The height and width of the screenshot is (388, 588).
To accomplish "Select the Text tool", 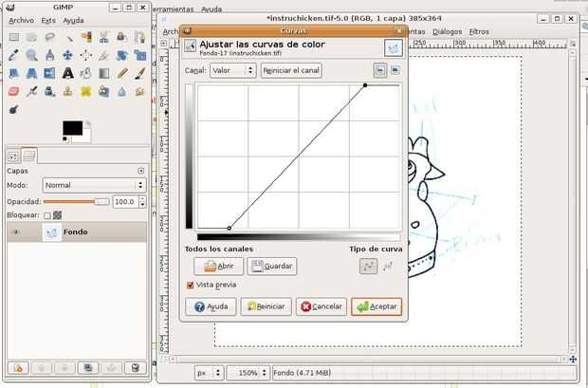I will pos(68,73).
